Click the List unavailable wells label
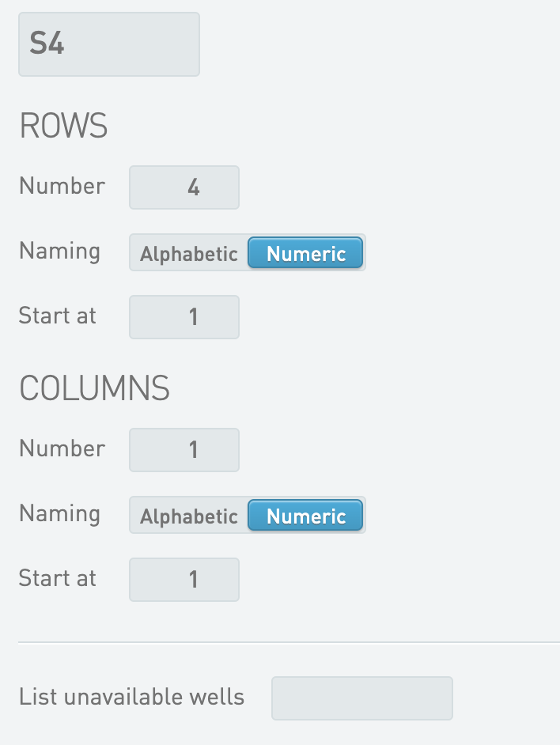The height and width of the screenshot is (745, 560). [x=131, y=698]
